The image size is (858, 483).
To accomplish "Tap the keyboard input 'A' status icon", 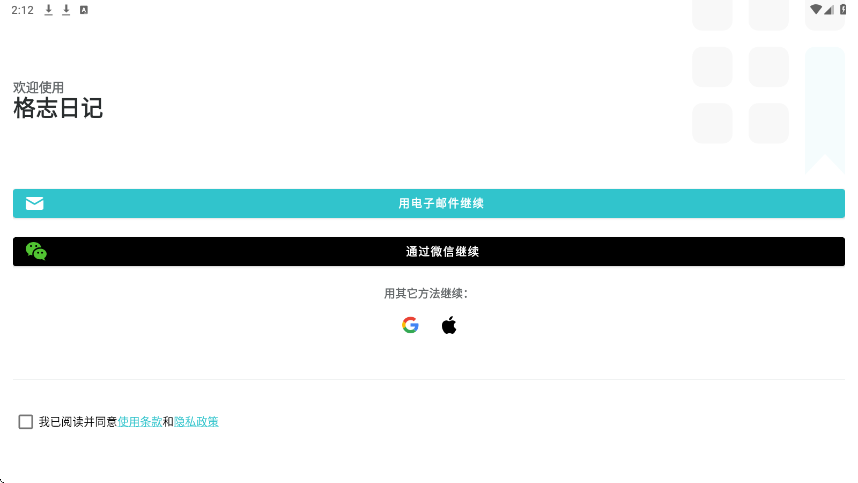I will click(84, 10).
